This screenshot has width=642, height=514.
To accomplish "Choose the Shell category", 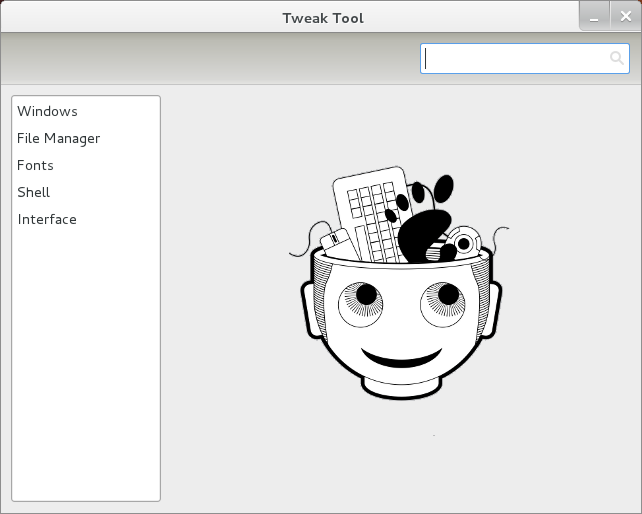I will coord(86,192).
